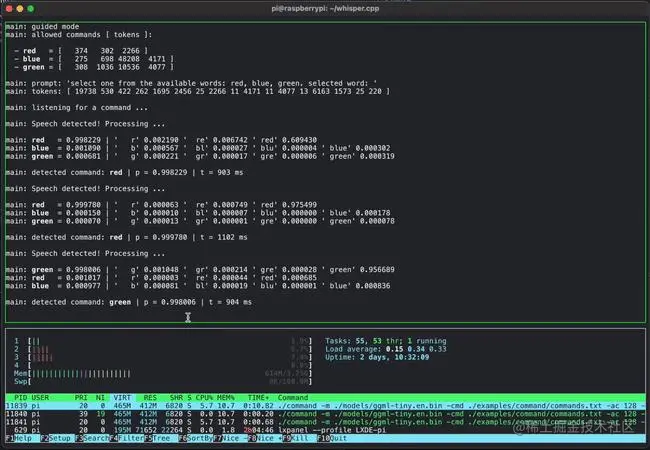Image resolution: width=650 pixels, height=450 pixels.
Task: Sort by the RES column header
Action: (x=150, y=397)
